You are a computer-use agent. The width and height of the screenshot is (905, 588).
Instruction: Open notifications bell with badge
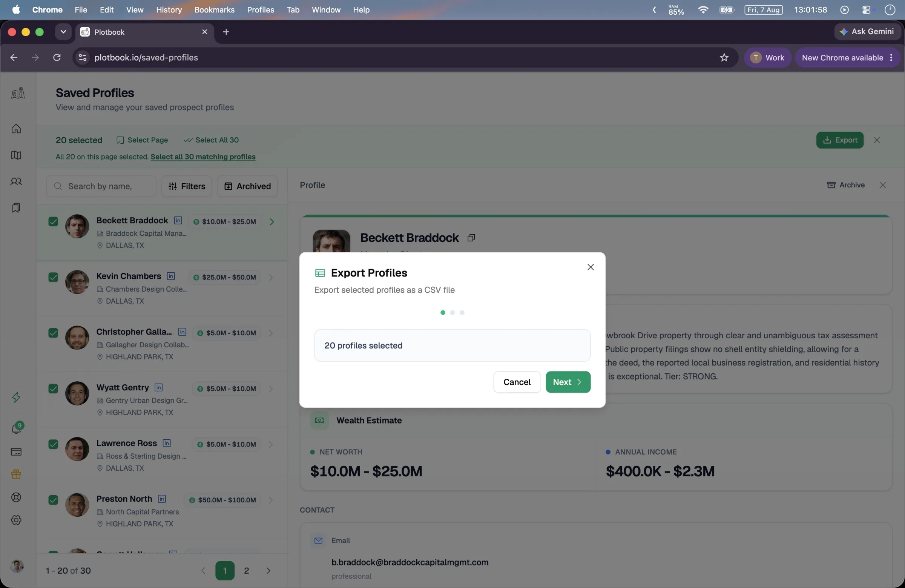(x=17, y=428)
